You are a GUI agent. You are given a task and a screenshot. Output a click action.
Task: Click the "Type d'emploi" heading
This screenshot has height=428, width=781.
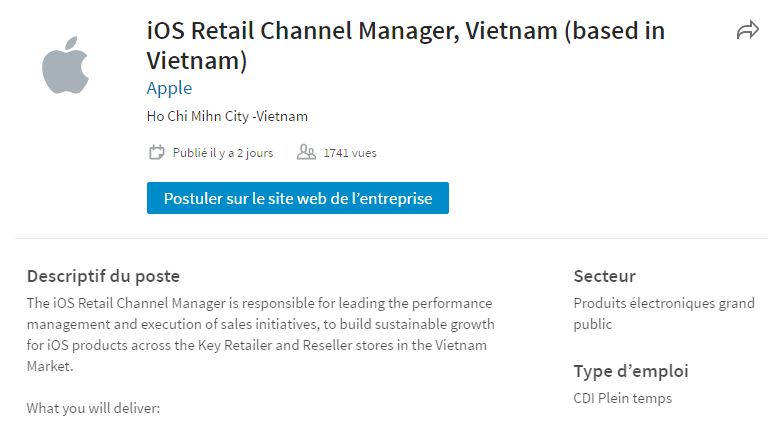(631, 371)
